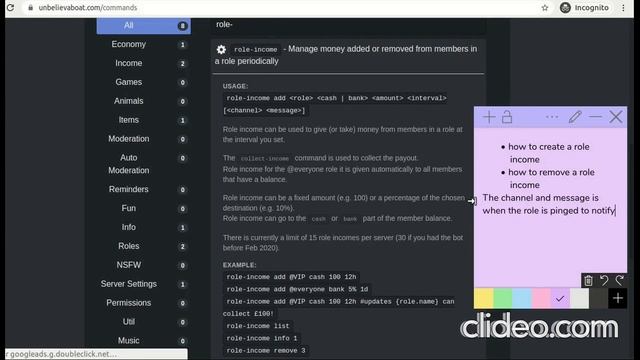Screen dimensions: 640x360
Task: Choose the light gray note color
Action: (579, 298)
